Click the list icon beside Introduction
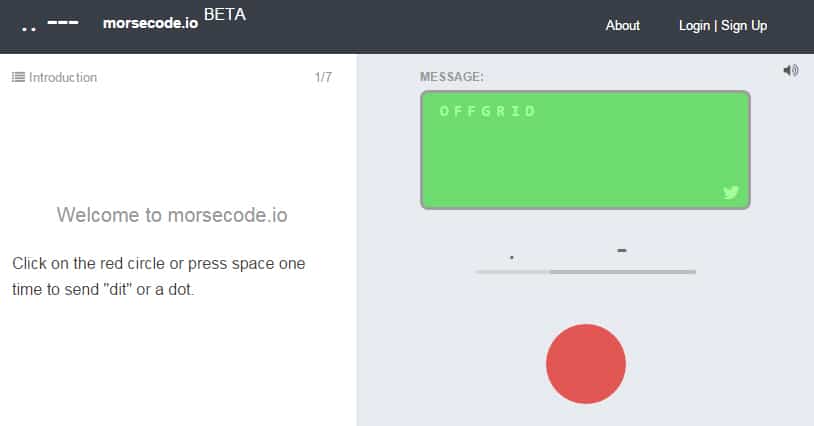Viewport: 814px width, 426px height. pyautogui.click(x=18, y=77)
